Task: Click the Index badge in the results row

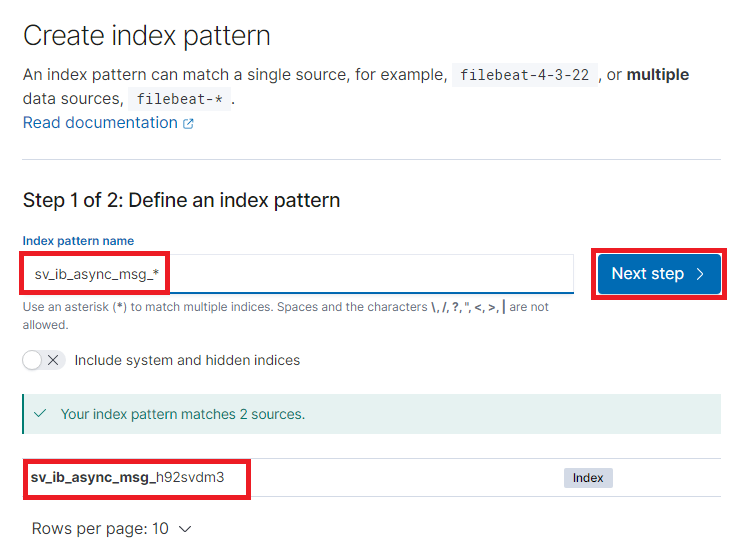Action: coord(588,478)
